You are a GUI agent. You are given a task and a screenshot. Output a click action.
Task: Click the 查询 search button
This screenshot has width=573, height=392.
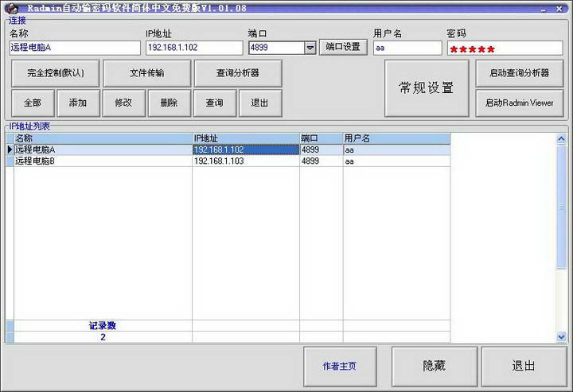215,103
